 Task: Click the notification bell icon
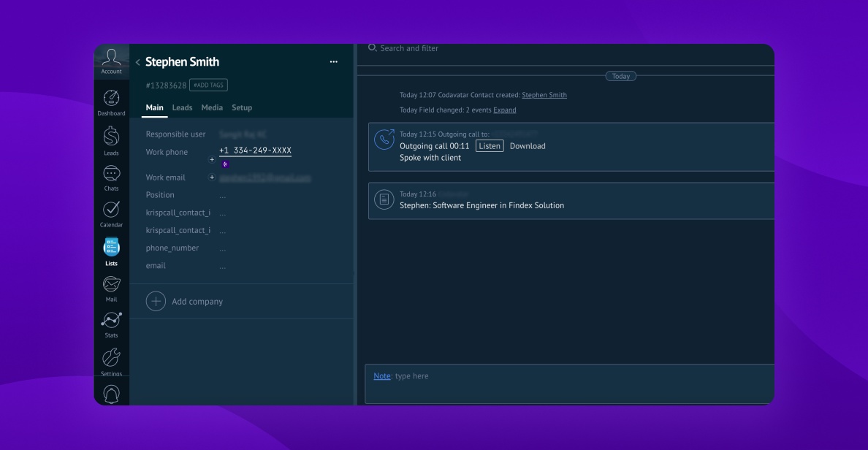click(x=111, y=394)
